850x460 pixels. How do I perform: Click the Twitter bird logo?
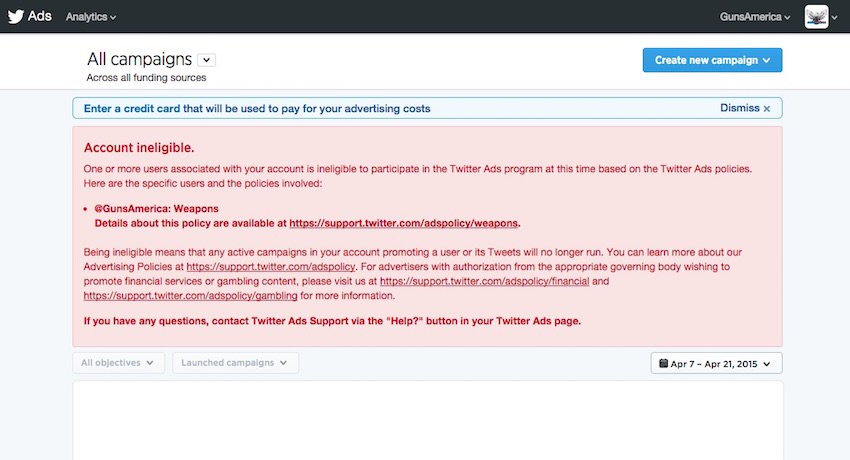[x=15, y=17]
